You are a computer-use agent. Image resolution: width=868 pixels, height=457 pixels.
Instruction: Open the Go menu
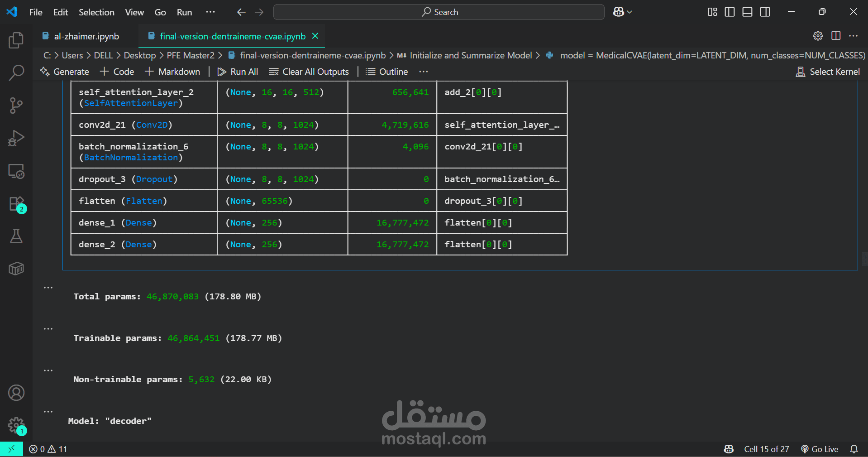pyautogui.click(x=160, y=12)
